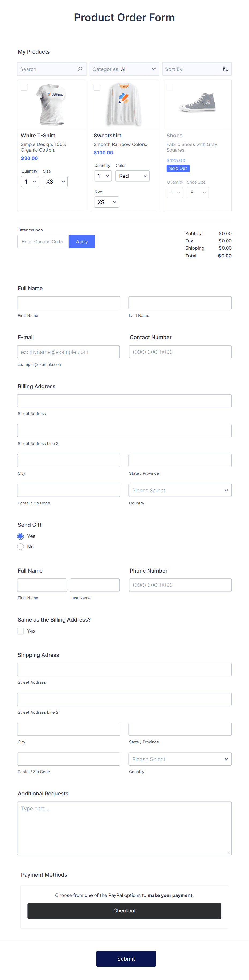Screen dimensions: 249x980
Task: Expand the White T-Shirt Size dropdown
Action: pos(55,181)
